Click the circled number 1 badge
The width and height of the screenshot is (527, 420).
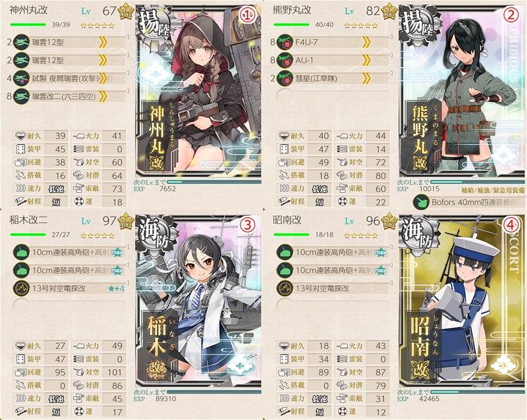tap(248, 15)
